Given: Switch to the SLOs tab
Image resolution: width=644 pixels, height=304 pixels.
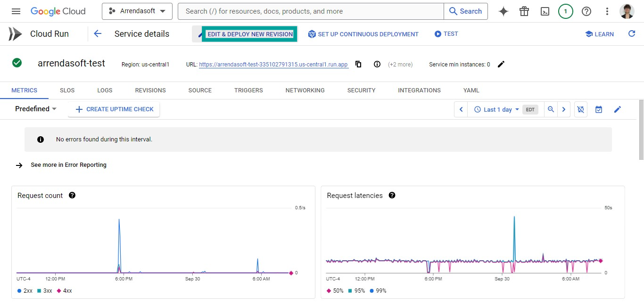Looking at the screenshot, I should click(x=67, y=90).
